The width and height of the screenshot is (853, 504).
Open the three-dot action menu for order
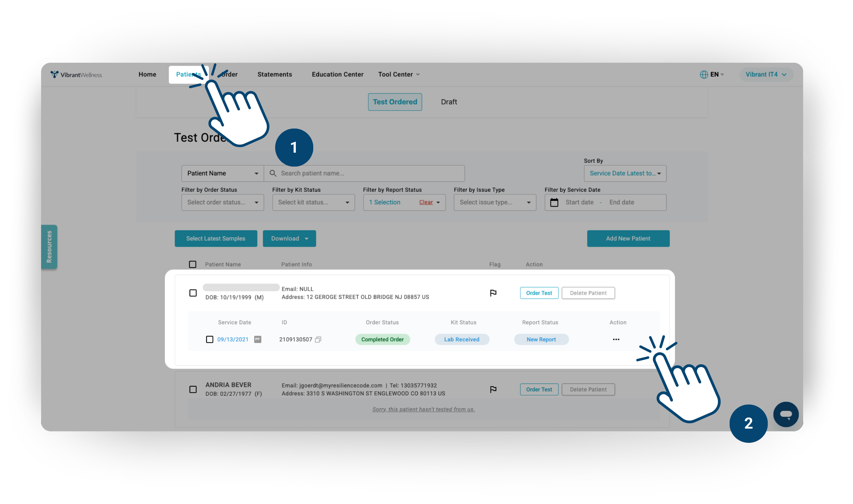616,339
